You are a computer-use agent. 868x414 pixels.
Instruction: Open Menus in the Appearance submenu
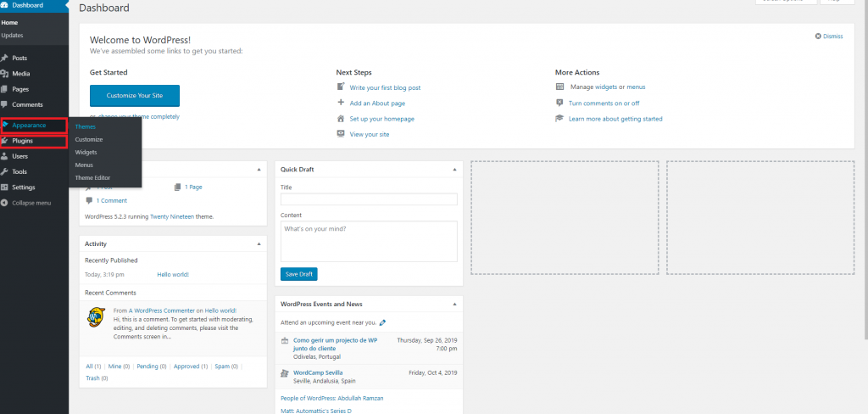tap(84, 165)
